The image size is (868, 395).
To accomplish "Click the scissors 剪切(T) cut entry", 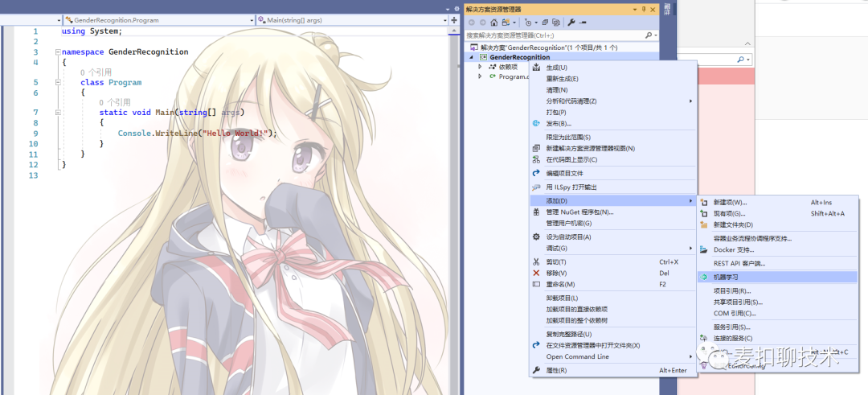I will tap(612, 262).
